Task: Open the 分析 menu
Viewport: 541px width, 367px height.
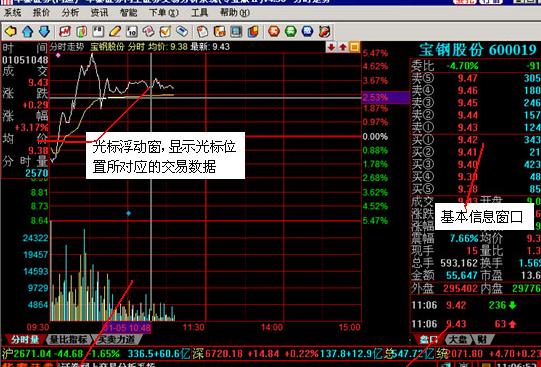Action: (70, 13)
